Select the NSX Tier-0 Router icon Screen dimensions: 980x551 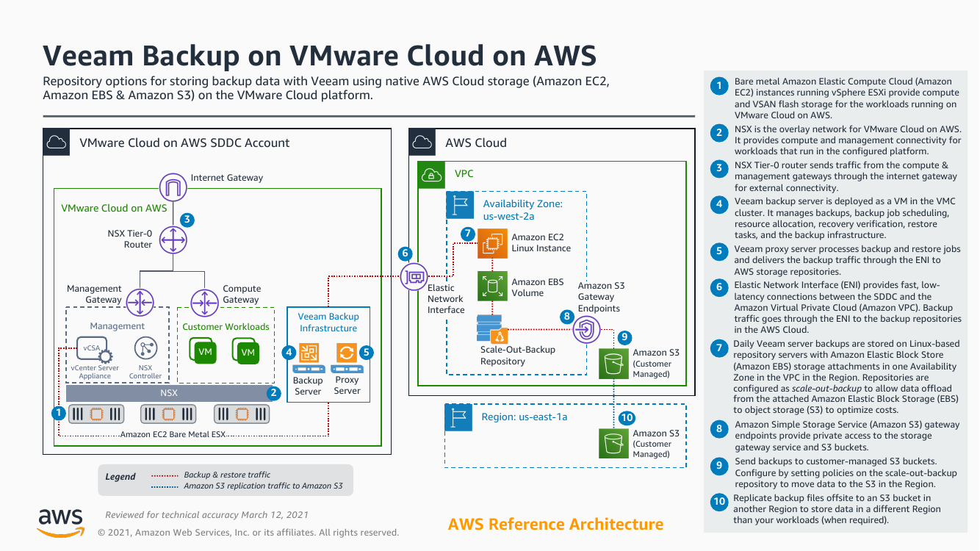click(174, 239)
